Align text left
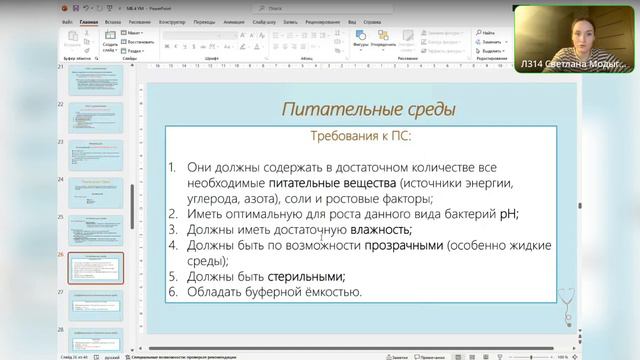 [276, 47]
